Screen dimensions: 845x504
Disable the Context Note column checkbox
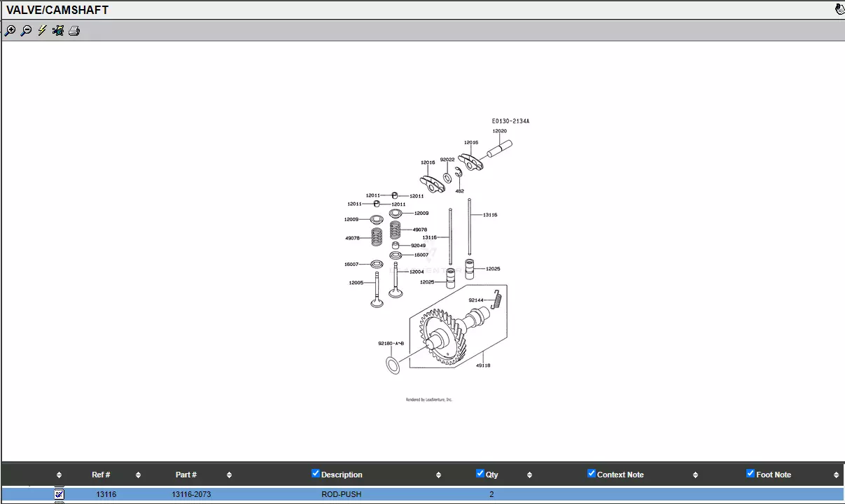(592, 474)
